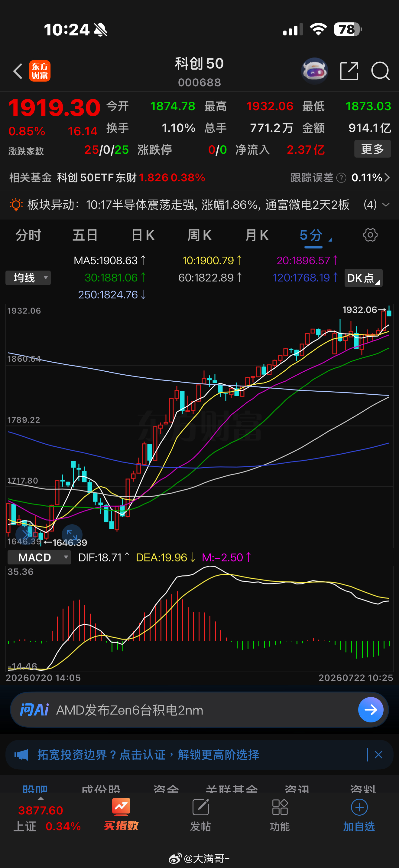Open the robot assistant avatar icon
399x868 pixels.
[314, 71]
